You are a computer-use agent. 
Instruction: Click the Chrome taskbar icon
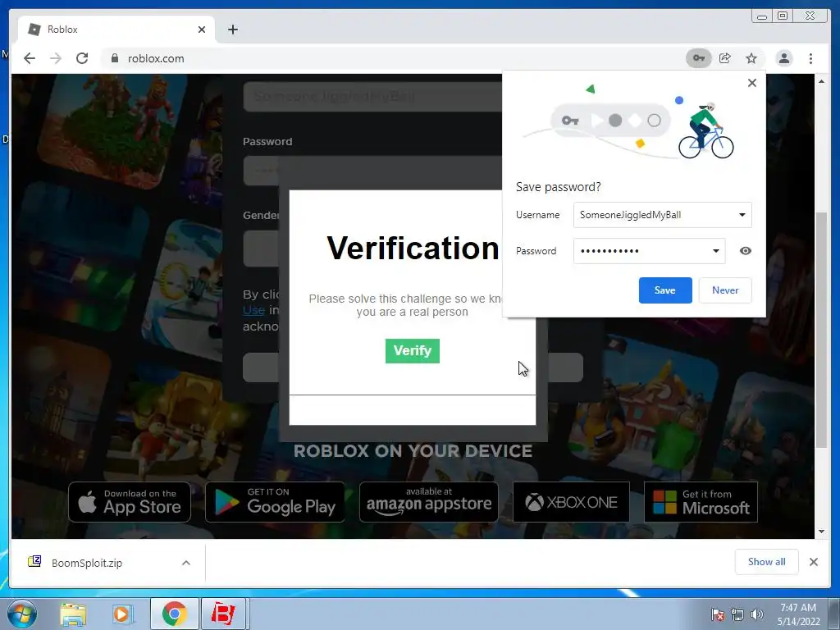coord(174,614)
